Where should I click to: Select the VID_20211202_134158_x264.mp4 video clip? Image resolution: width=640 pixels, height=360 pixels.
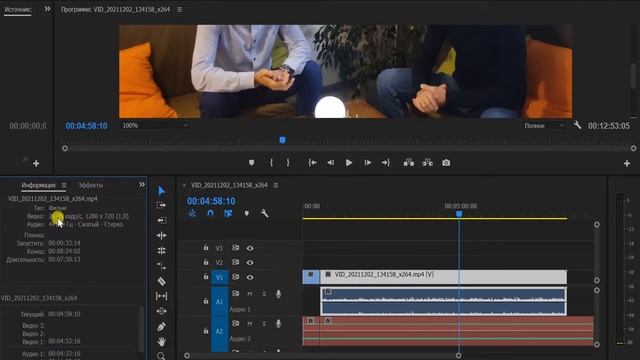[x=444, y=277]
